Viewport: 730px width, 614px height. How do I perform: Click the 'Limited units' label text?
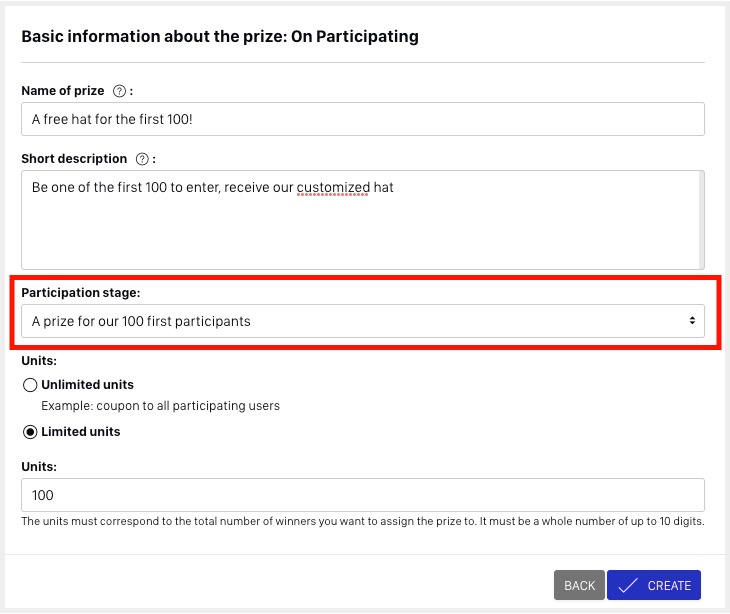pos(81,432)
